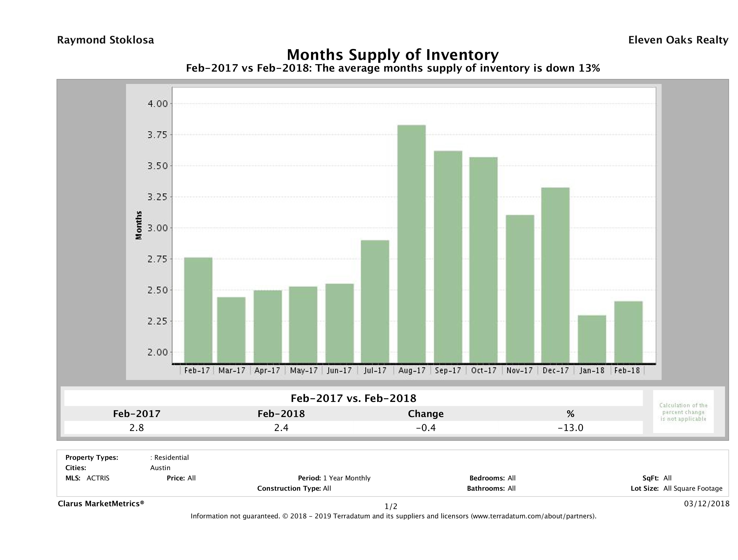This screenshot has width=738, height=560.
Task: Click the percent change calculation note box
Action: coord(683,412)
